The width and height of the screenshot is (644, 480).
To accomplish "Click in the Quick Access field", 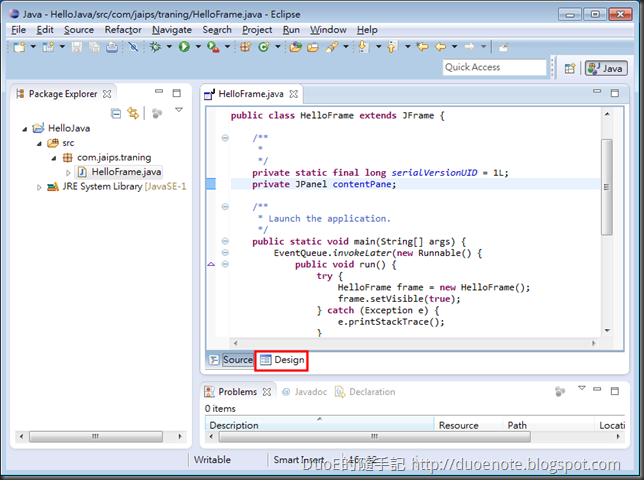I will 494,67.
